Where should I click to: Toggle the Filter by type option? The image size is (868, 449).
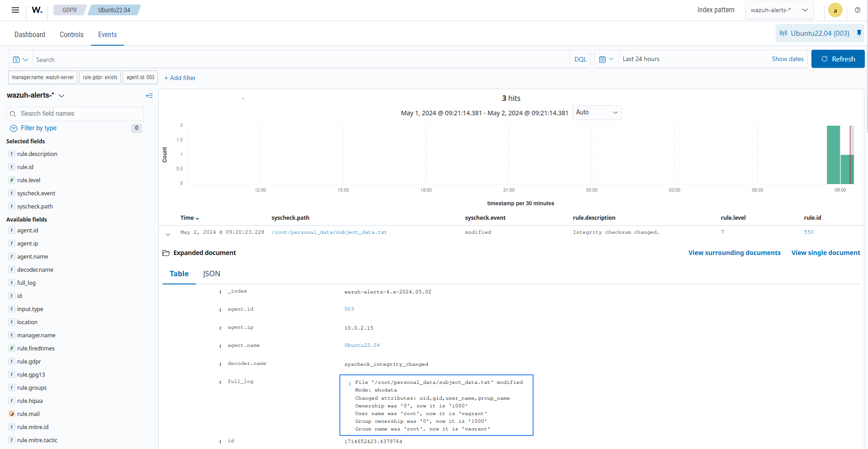[x=38, y=128]
